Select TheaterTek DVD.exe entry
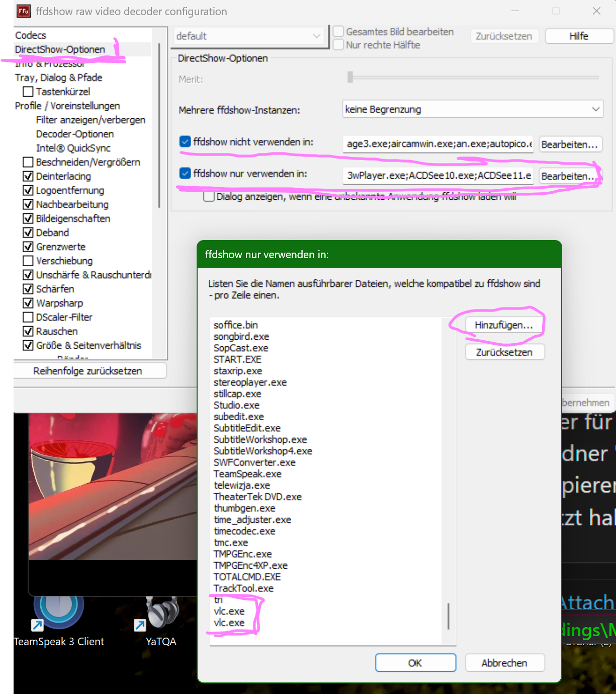The image size is (616, 694). tap(257, 497)
